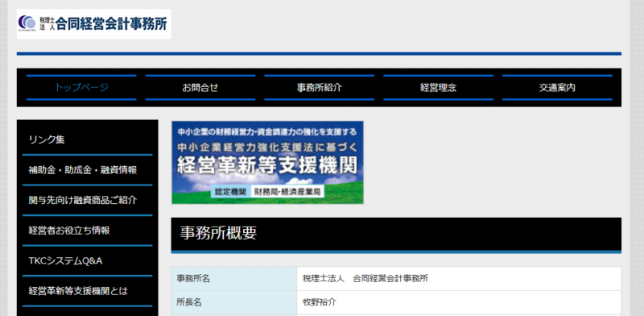Select 経営者お役立ち情報 in sidebar
The height and width of the screenshot is (316, 644).
(x=88, y=231)
